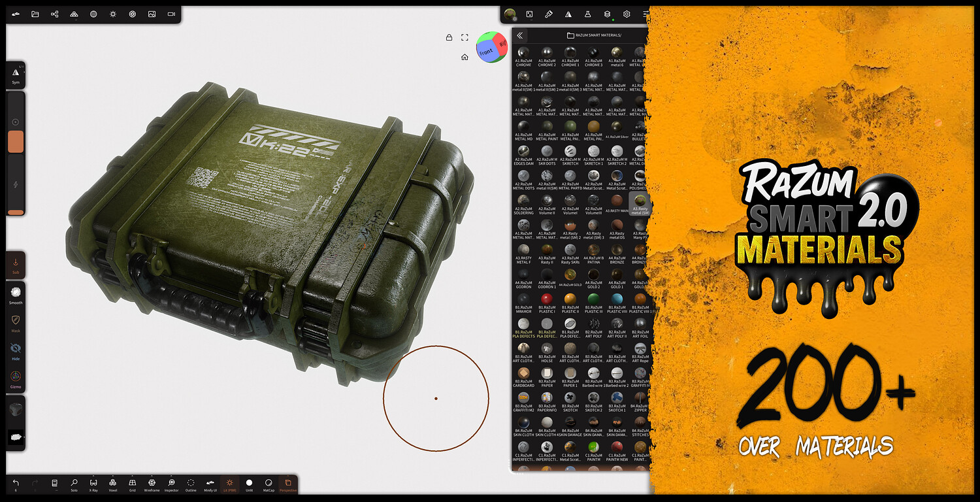Choose the B3.RaZuM GRAFFITI M2 material
980x502 pixels.
tap(523, 402)
